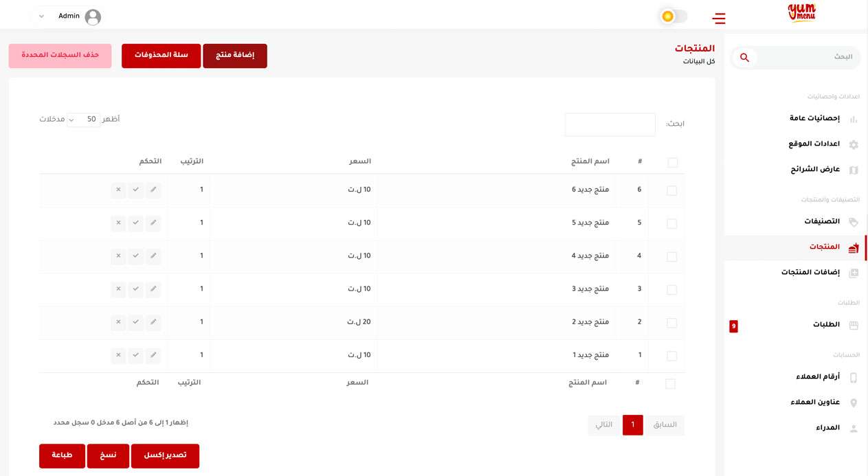Click حذف السجلات المحددة button
This screenshot has width=868, height=476.
60,56
